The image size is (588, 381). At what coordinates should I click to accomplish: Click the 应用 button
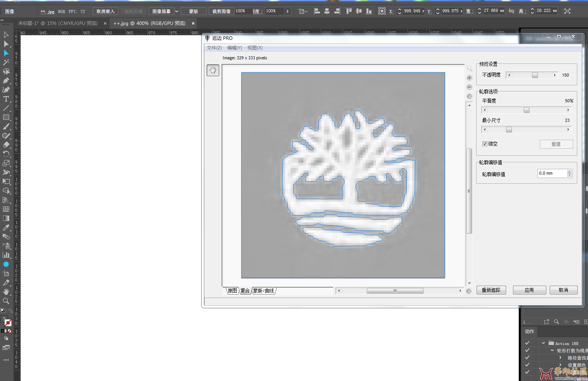tap(529, 290)
